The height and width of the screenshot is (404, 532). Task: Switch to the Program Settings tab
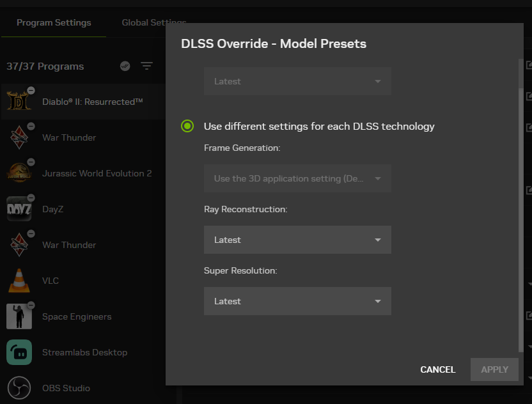pos(54,22)
